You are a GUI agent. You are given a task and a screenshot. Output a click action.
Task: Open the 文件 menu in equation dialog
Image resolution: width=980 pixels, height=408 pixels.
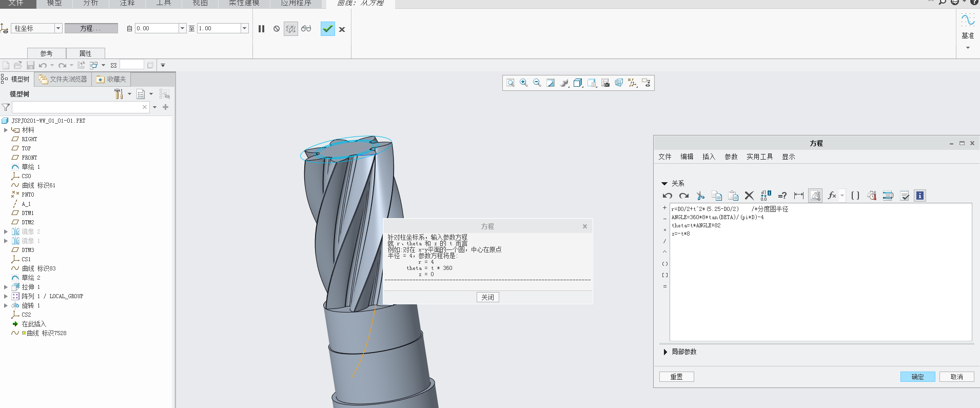click(x=665, y=157)
